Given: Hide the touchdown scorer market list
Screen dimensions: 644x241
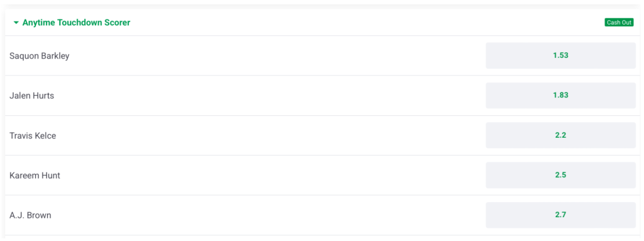Looking at the screenshot, I should [x=16, y=23].
